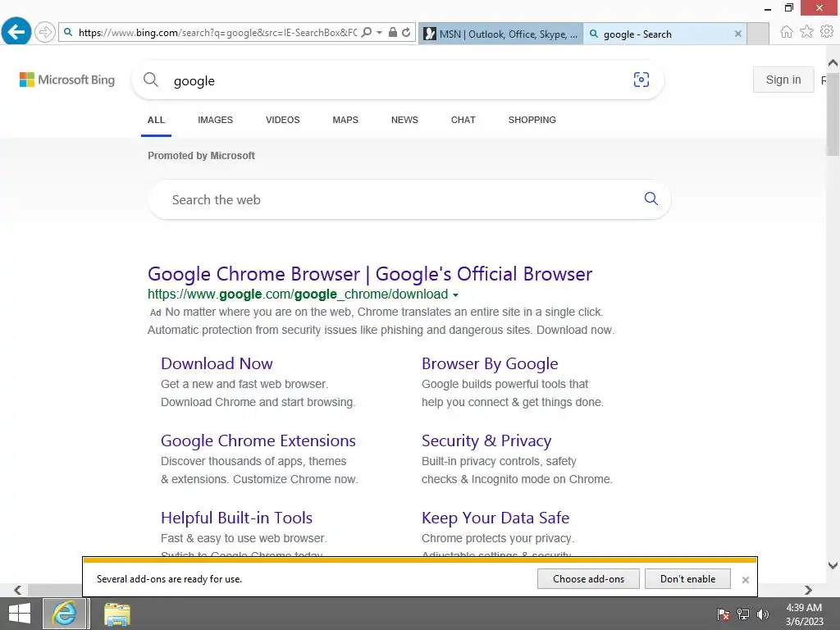The width and height of the screenshot is (840, 630).
Task: Click into the Bing search box containing google
Action: (x=396, y=80)
